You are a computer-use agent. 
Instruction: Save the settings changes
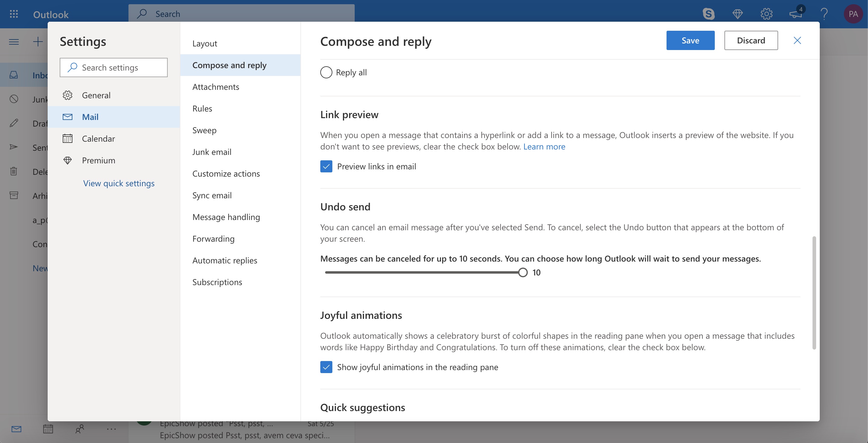[690, 40]
